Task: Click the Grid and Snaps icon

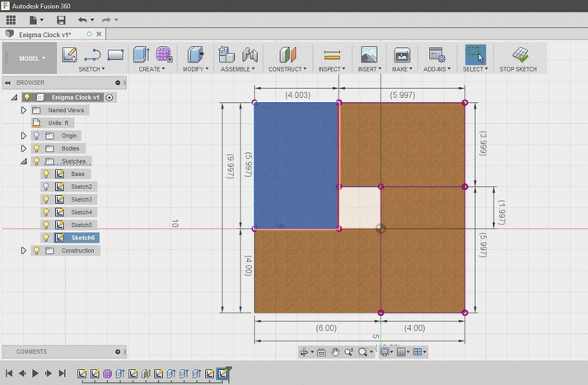Action: (x=401, y=352)
